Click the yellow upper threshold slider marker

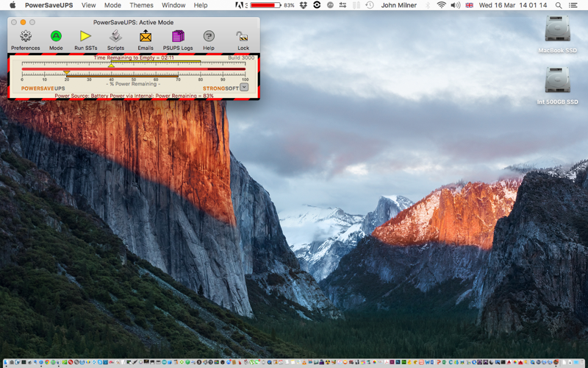(x=112, y=66)
